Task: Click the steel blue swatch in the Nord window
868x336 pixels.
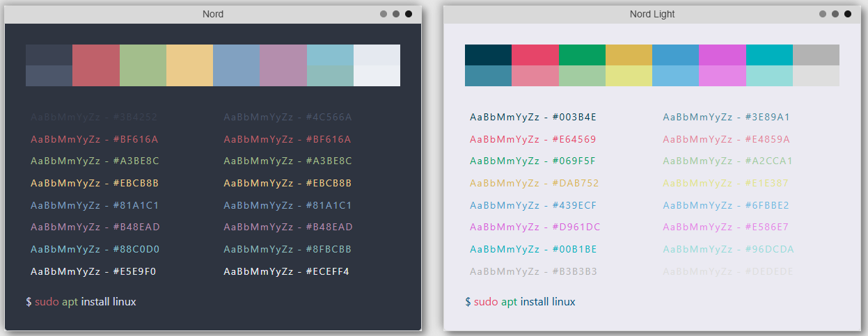Action: (x=237, y=65)
